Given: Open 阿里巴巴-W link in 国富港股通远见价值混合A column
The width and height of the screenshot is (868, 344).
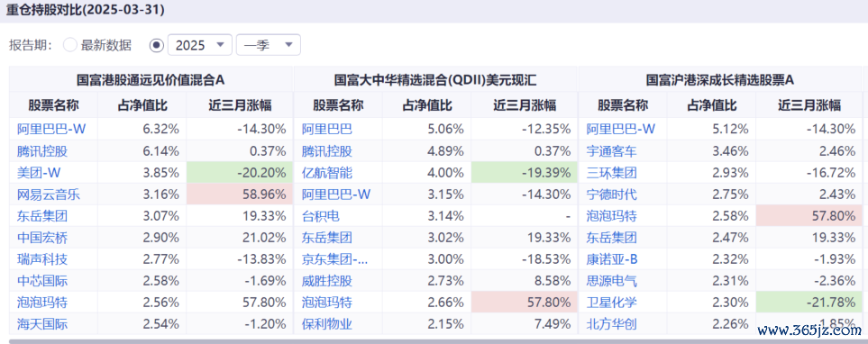Looking at the screenshot, I should (x=51, y=130).
